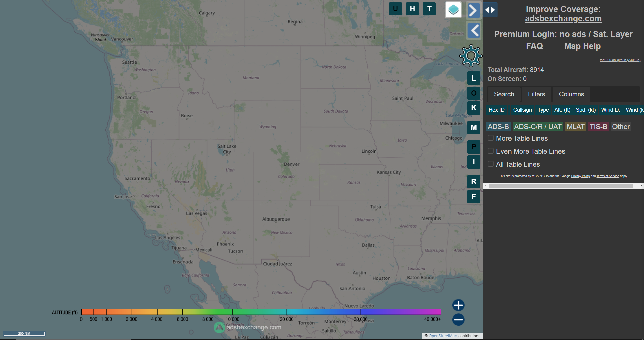Open the Map Help link
644x340 pixels.
[x=582, y=46]
